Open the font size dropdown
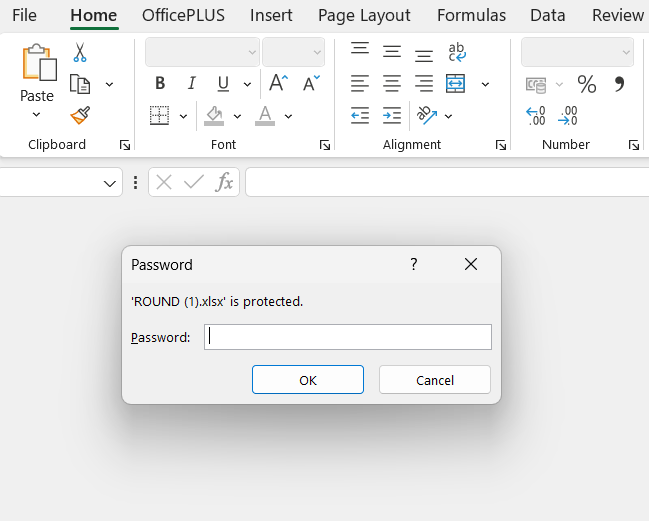649x521 pixels. (317, 53)
